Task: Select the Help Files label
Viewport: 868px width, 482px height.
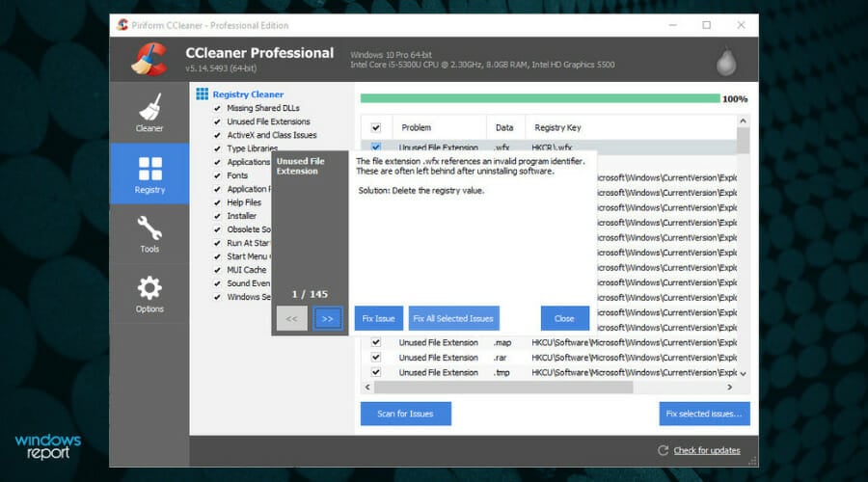Action: 244,202
